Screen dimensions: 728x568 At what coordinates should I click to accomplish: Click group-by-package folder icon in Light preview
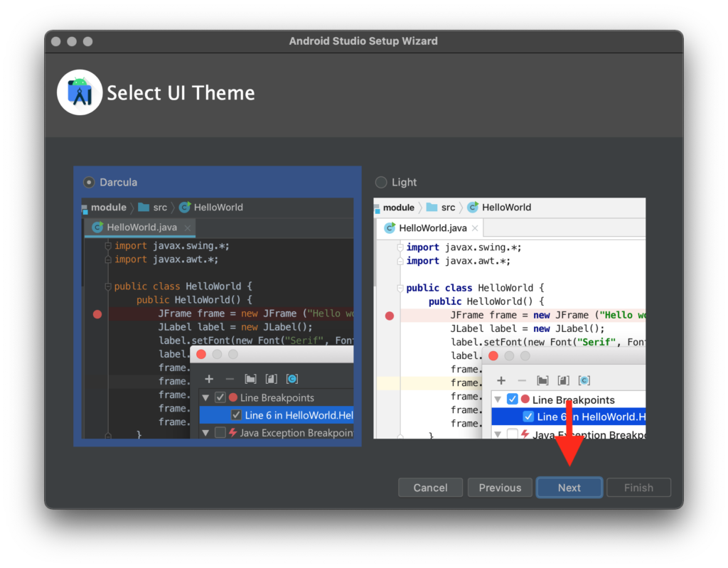[542, 380]
